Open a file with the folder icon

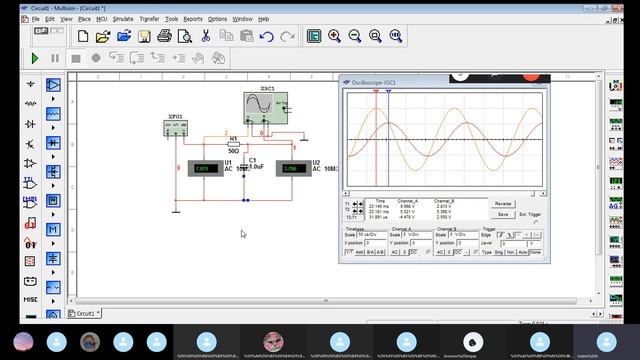[x=103, y=36]
